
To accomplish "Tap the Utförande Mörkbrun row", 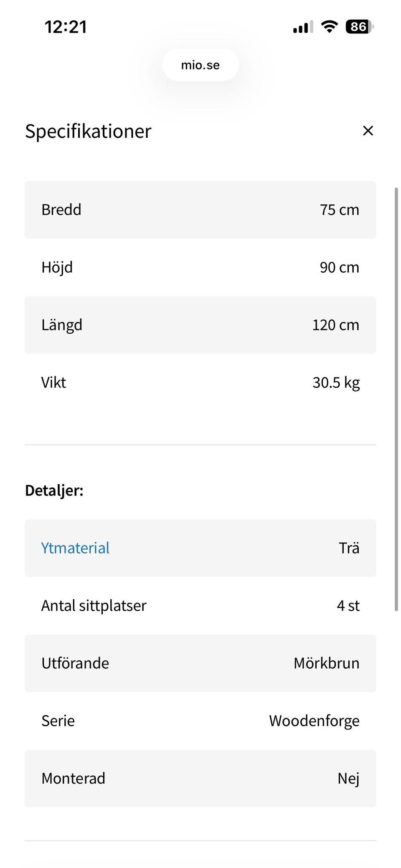I will 200,663.
